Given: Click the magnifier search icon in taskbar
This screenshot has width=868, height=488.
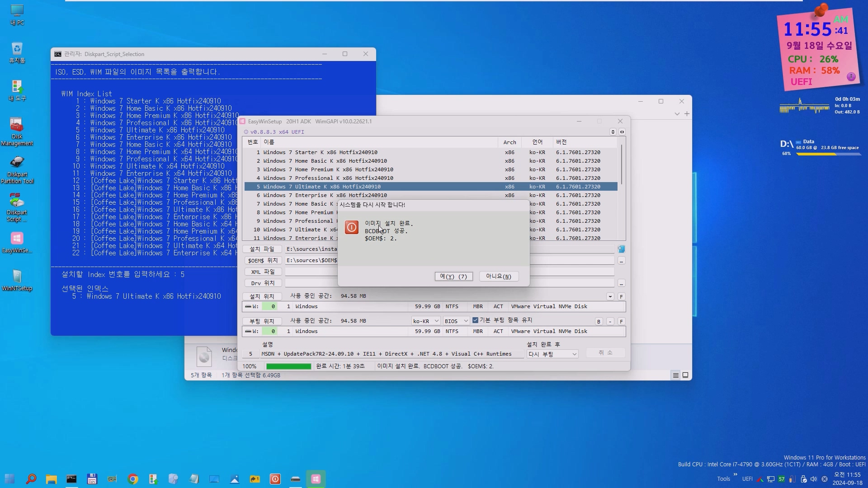Looking at the screenshot, I should tap(31, 479).
